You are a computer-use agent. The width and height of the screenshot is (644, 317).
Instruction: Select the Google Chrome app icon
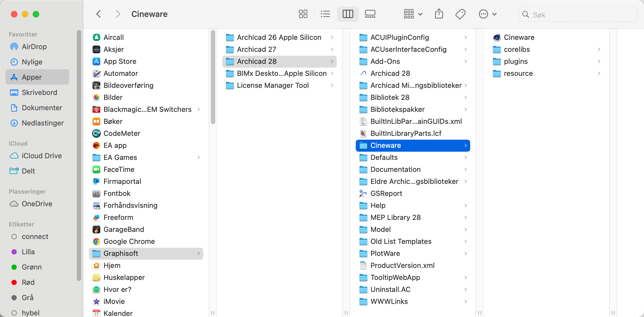[x=96, y=241]
